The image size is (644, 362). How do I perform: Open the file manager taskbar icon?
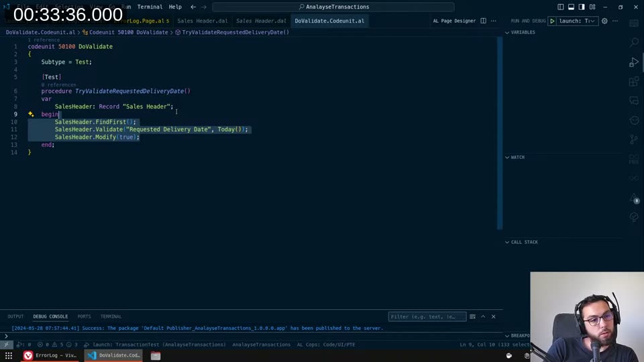[155, 355]
